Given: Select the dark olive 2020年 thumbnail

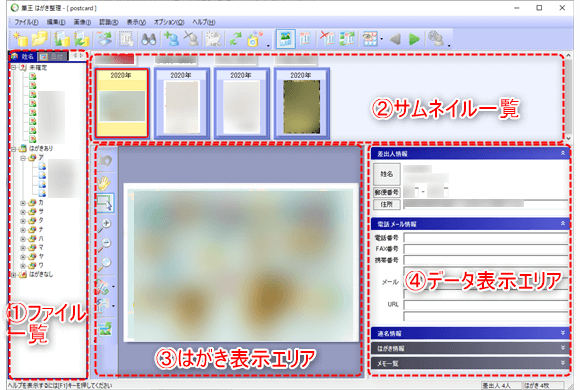Looking at the screenshot, I should 301,103.
